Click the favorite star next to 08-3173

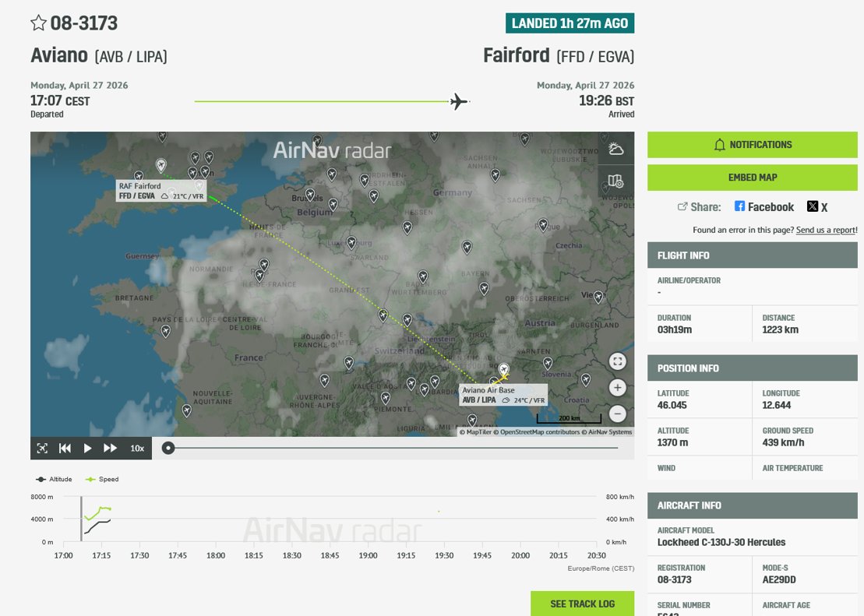39,23
